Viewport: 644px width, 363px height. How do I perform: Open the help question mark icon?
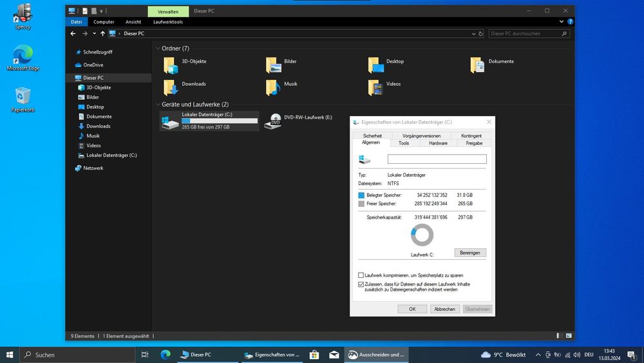pyautogui.click(x=570, y=22)
